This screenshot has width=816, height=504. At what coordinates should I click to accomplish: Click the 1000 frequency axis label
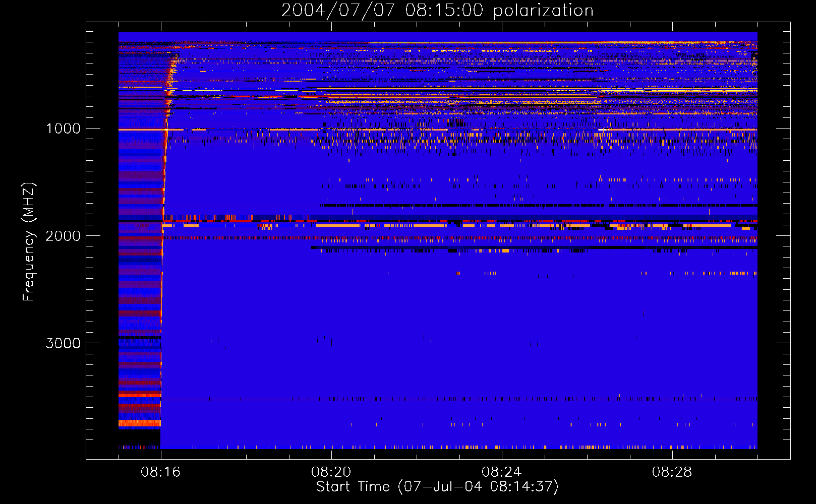tap(64, 129)
